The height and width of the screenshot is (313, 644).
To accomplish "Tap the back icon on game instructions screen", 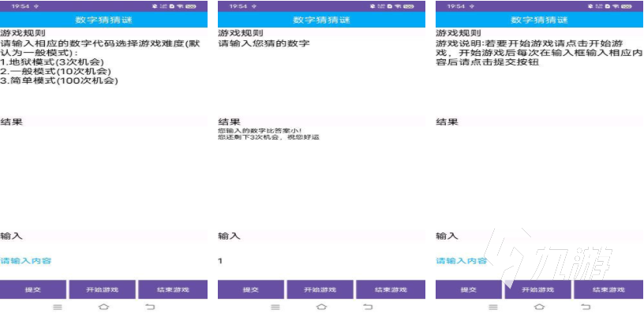I will 586,307.
